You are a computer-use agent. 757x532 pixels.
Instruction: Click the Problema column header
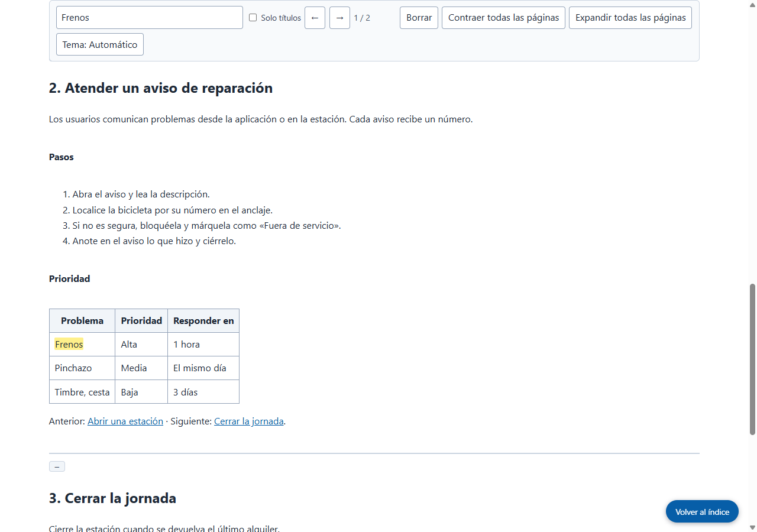click(82, 320)
